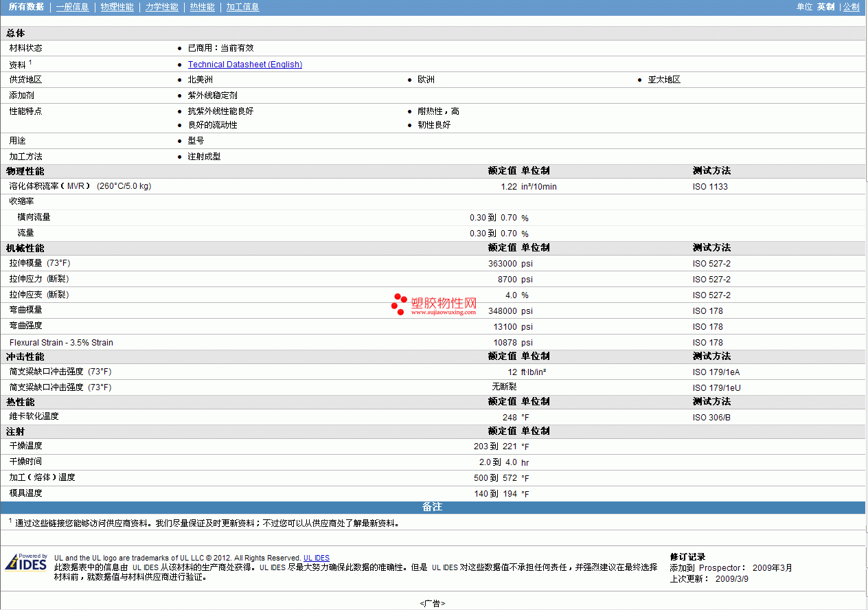Switch units to 公制
This screenshot has width=868, height=610.
(x=851, y=7)
